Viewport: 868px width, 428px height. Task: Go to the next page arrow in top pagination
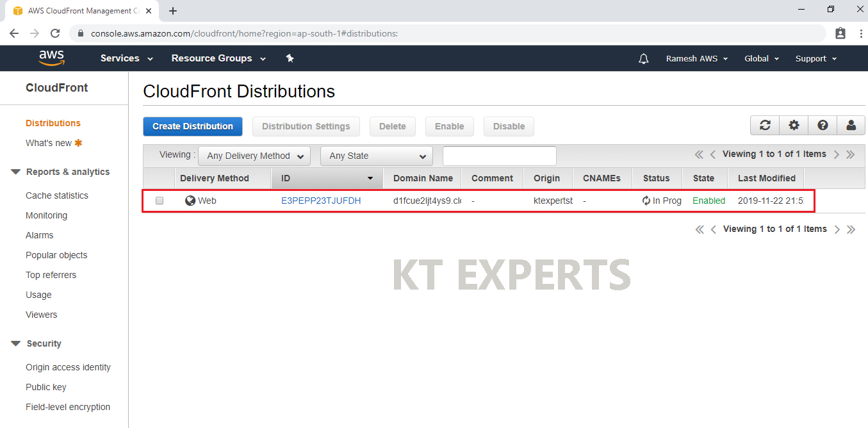(837, 154)
